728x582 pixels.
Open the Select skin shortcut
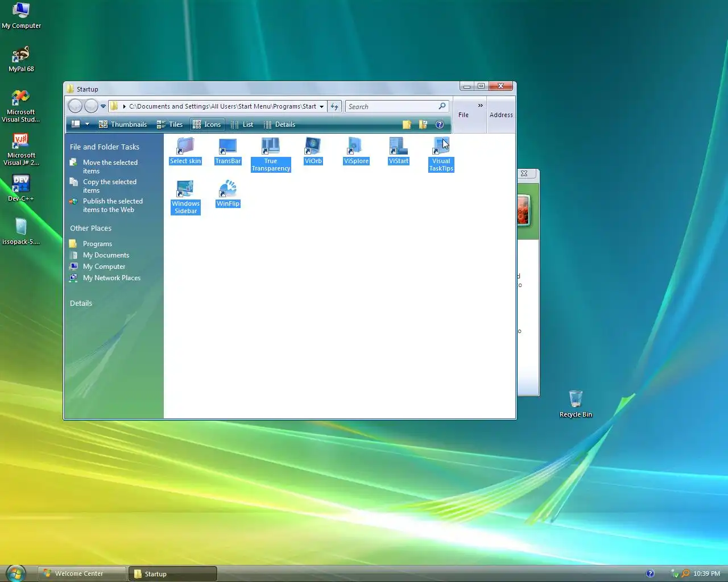(185, 151)
